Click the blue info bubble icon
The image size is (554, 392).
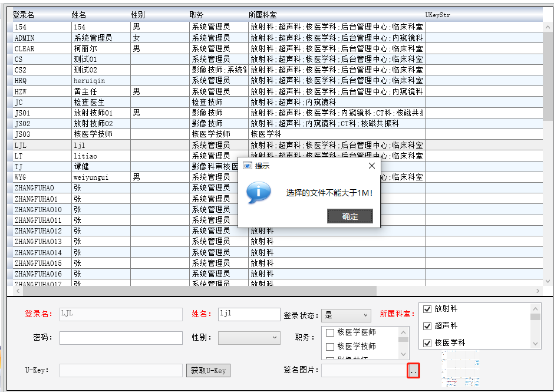point(258,193)
